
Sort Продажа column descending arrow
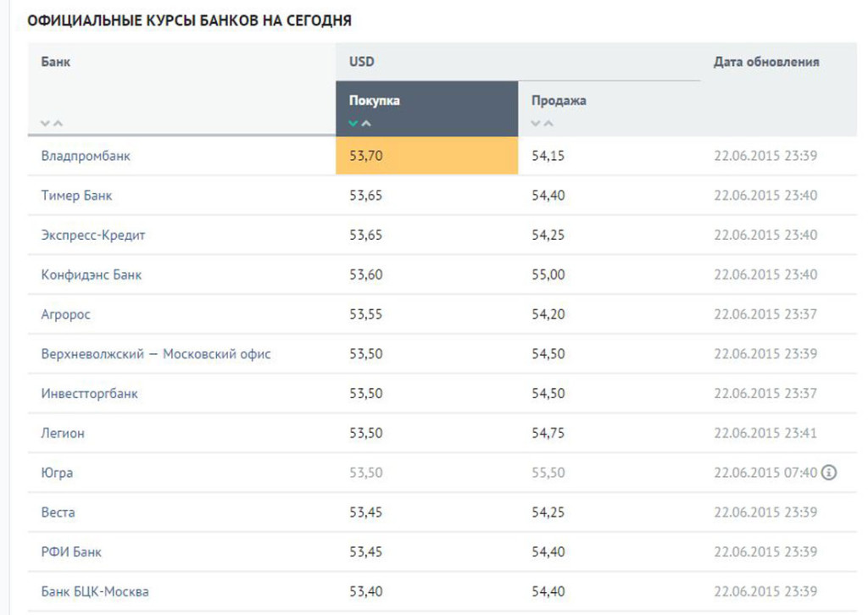(536, 124)
